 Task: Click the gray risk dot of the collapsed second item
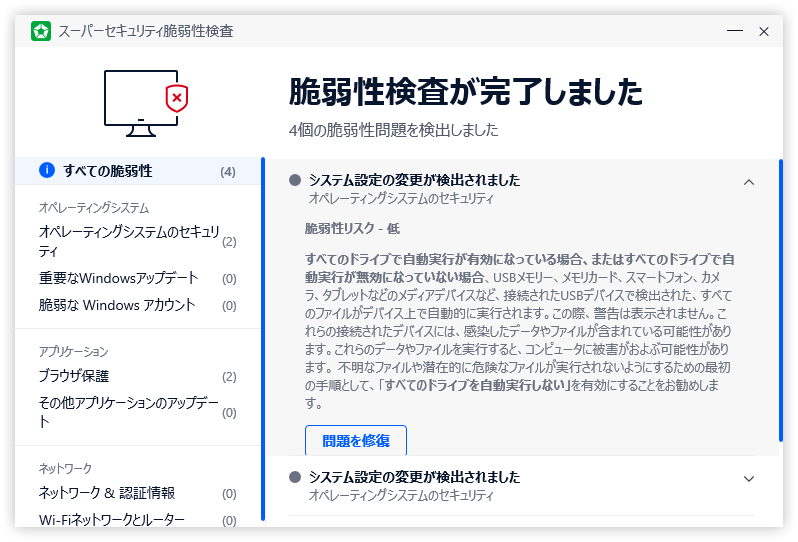pos(295,477)
